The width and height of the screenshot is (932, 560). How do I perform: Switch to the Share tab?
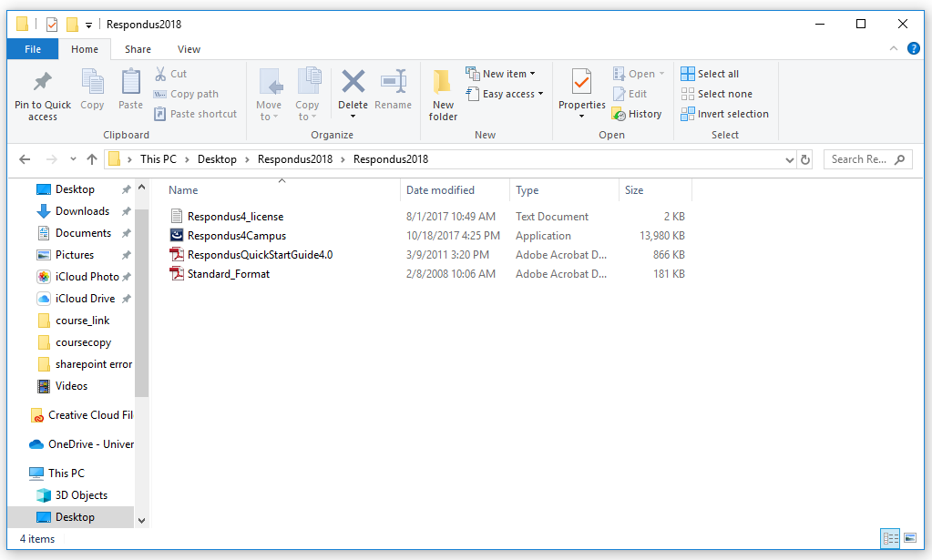pos(138,49)
